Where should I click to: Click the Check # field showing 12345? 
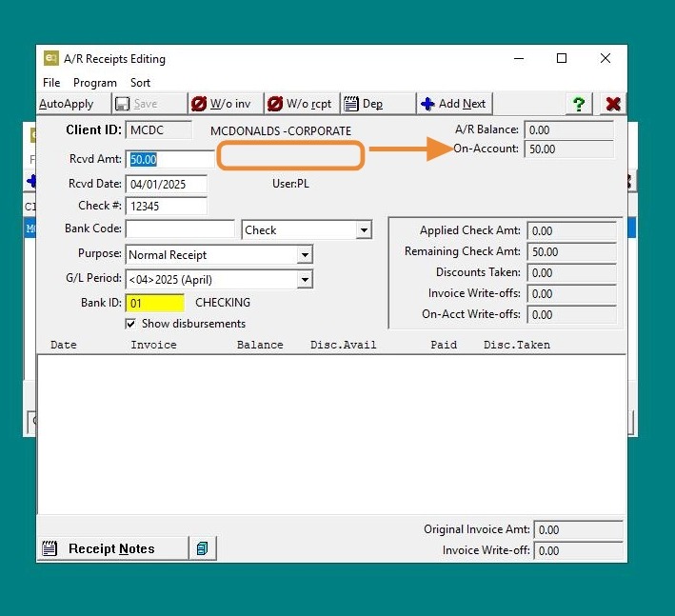pos(167,207)
